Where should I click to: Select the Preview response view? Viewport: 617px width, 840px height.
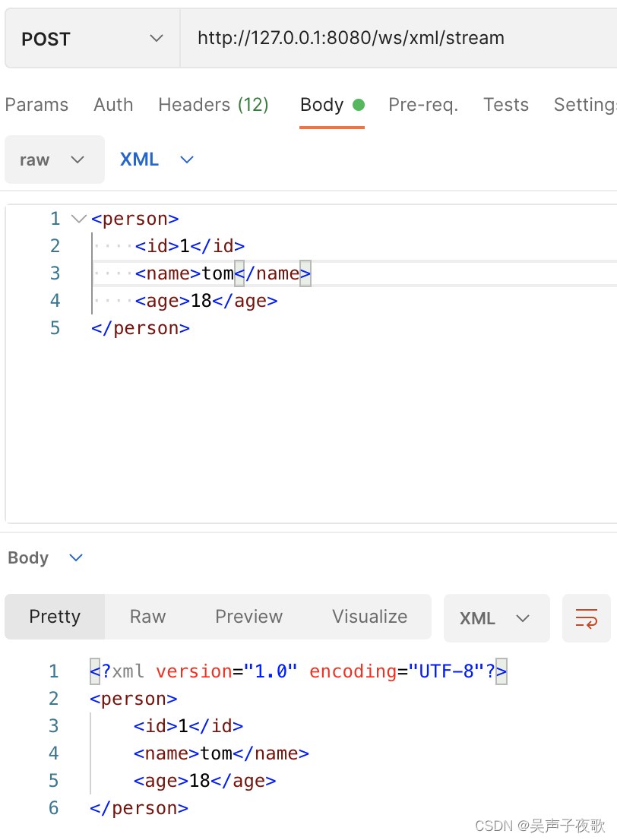point(248,617)
